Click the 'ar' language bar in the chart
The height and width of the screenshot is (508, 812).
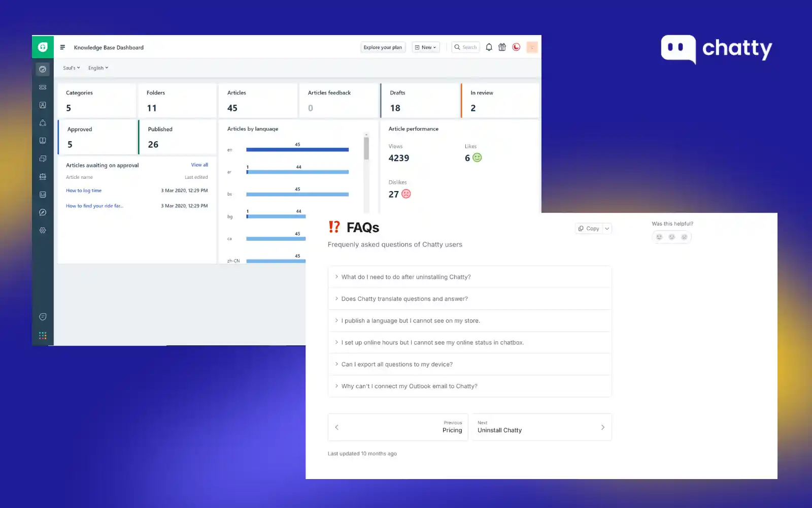[x=297, y=172]
